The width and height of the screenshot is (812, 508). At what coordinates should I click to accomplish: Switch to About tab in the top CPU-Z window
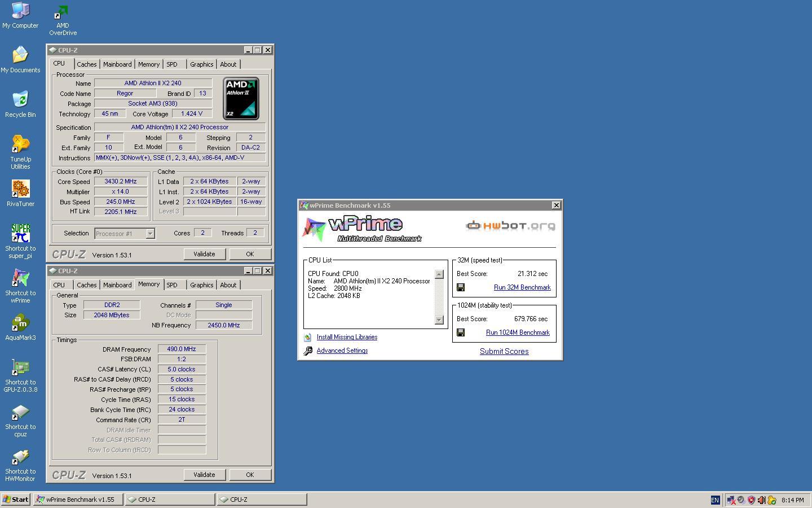pyautogui.click(x=228, y=64)
